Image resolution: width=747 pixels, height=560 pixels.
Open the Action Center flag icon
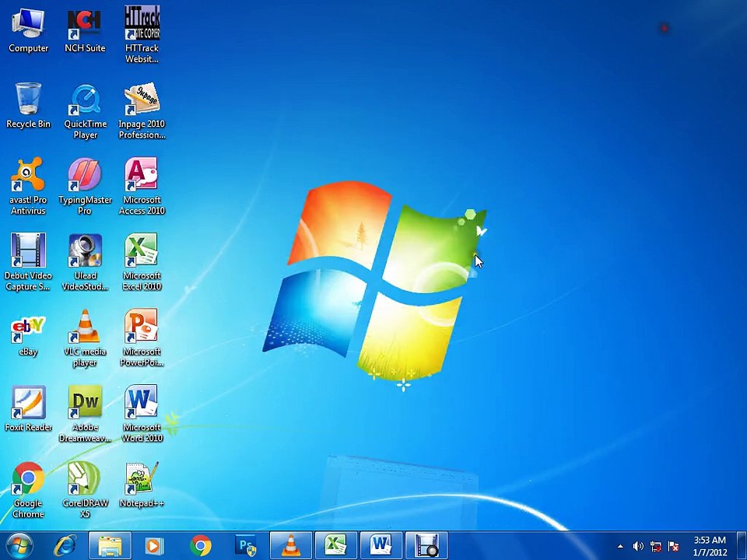[x=673, y=546]
